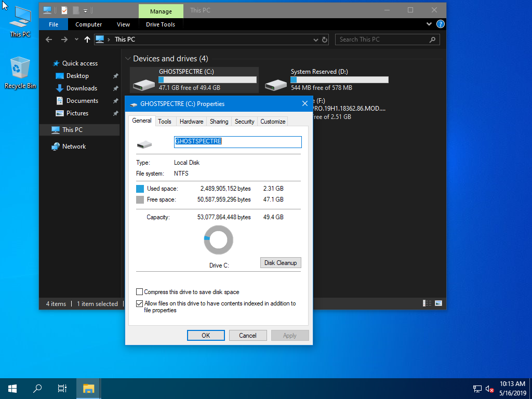The height and width of the screenshot is (399, 532).
Task: Click the drive label field containing GHOSTSPECTRE
Action: point(237,142)
